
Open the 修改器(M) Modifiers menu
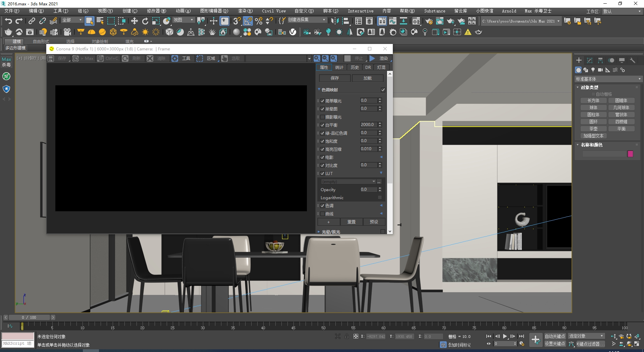[156, 11]
